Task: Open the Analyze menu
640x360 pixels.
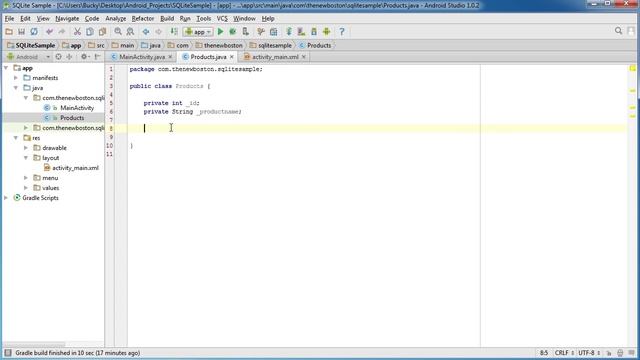Action: click(x=116, y=18)
